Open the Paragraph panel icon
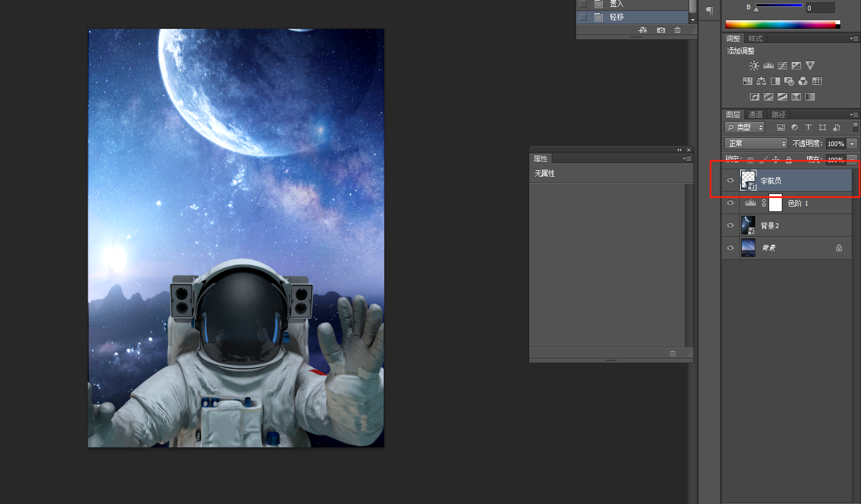 [x=710, y=10]
